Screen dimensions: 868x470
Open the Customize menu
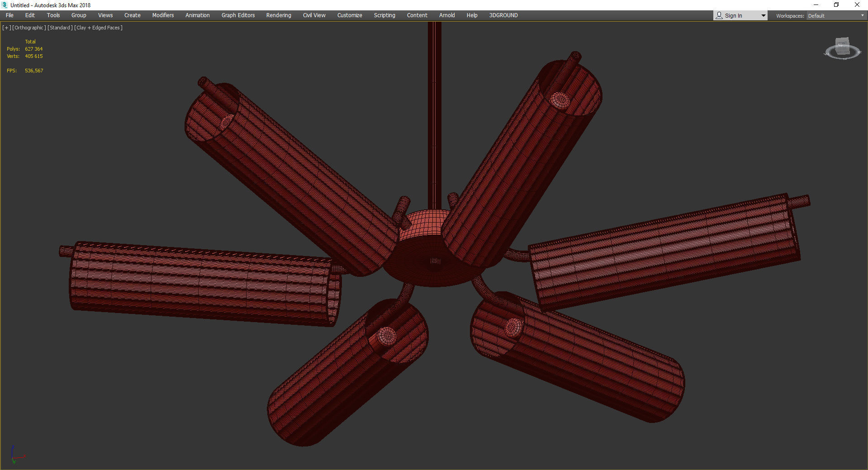[350, 15]
